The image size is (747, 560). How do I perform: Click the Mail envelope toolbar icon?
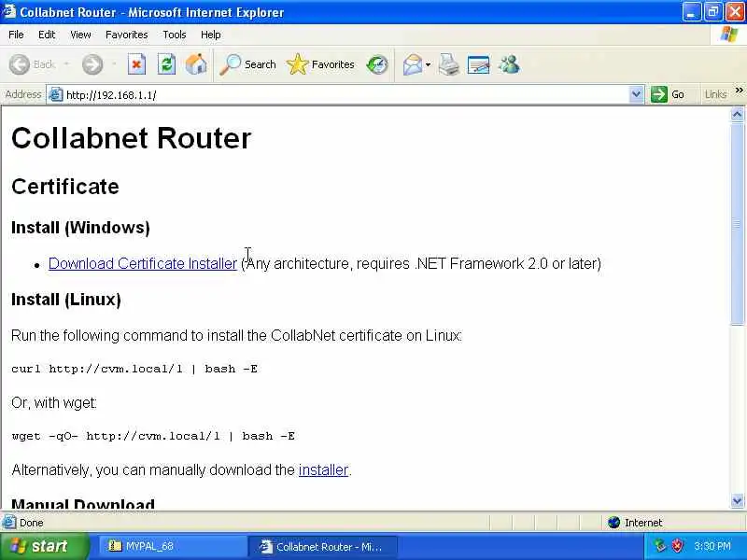412,64
